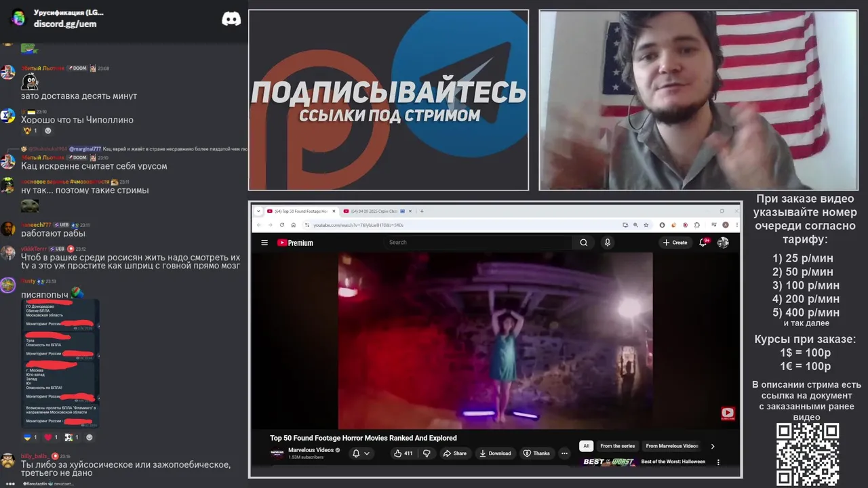This screenshot has width=868, height=488.
Task: Select the From Marvelous Videos chip
Action: [672, 446]
